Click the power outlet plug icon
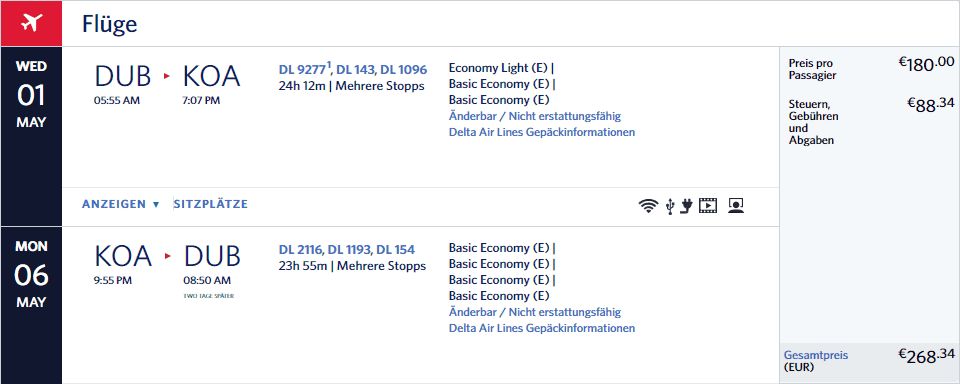 (x=686, y=206)
